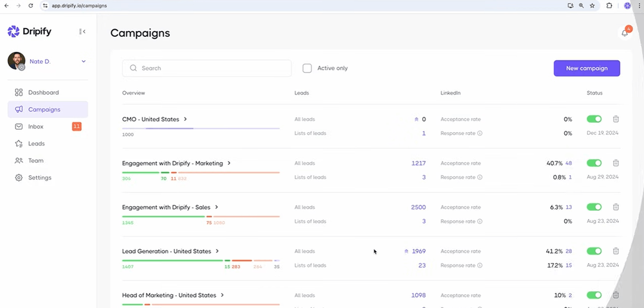Delete Engagement with Dripify - Sales campaign
Viewport: 644px width, 308px height.
615,207
